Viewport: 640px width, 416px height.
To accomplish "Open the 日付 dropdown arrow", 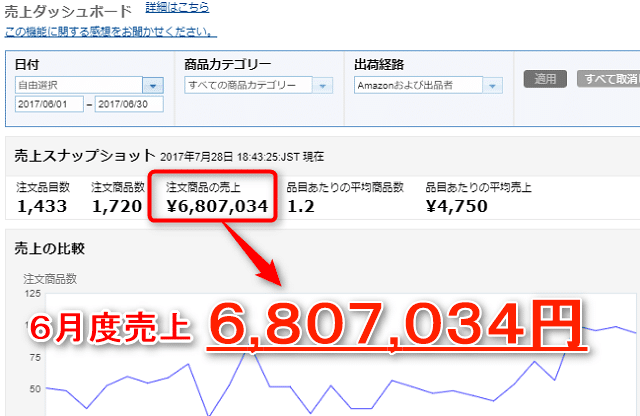I will pyautogui.click(x=153, y=86).
